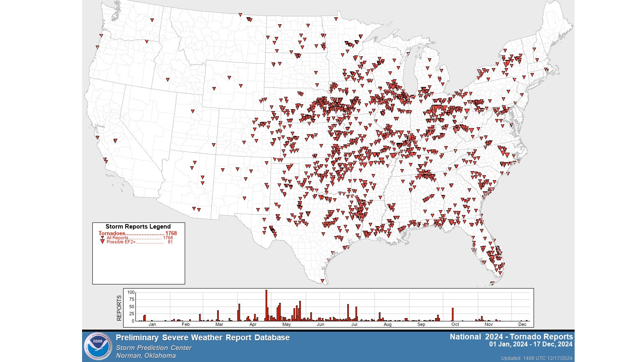Click the vertical REPORTS axis label

click(119, 308)
